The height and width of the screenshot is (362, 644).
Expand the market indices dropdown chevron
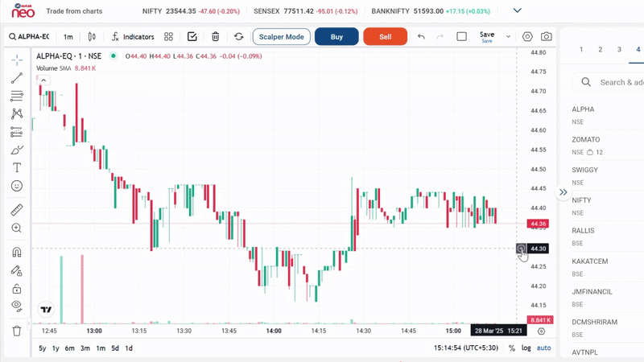tap(518, 10)
